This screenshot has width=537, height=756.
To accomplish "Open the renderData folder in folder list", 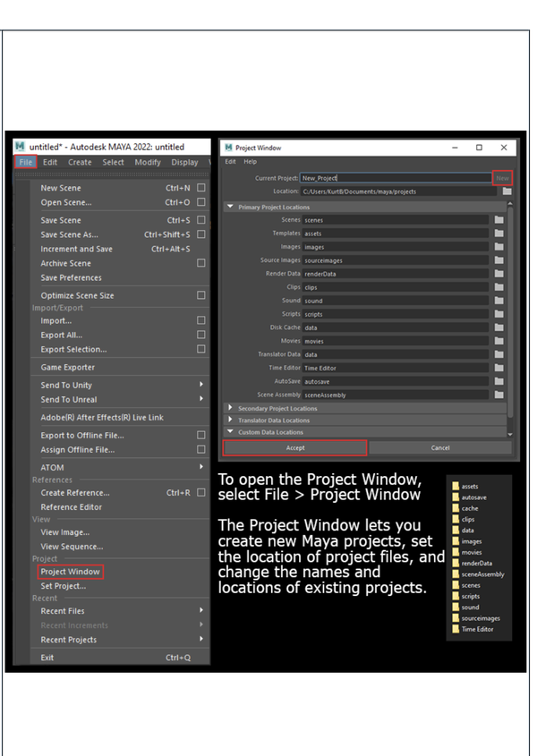I will tap(473, 563).
